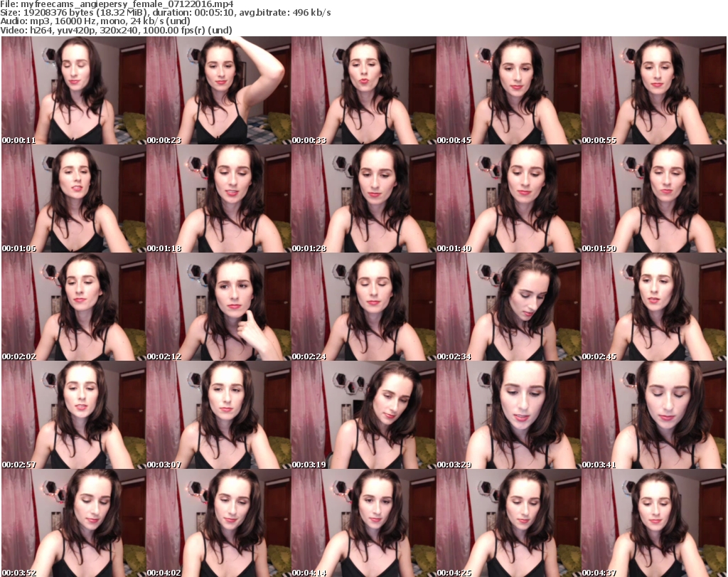Click the frame timestamped 00:01:18
The width and height of the screenshot is (728, 577).
(219, 198)
